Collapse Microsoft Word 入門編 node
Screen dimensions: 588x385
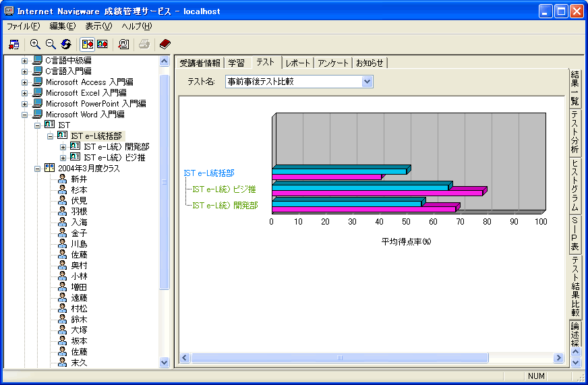click(x=25, y=115)
